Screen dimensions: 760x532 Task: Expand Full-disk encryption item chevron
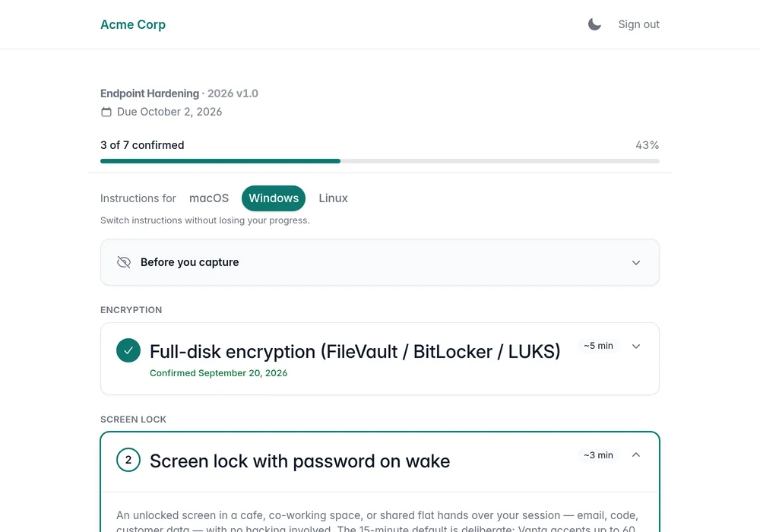636,346
